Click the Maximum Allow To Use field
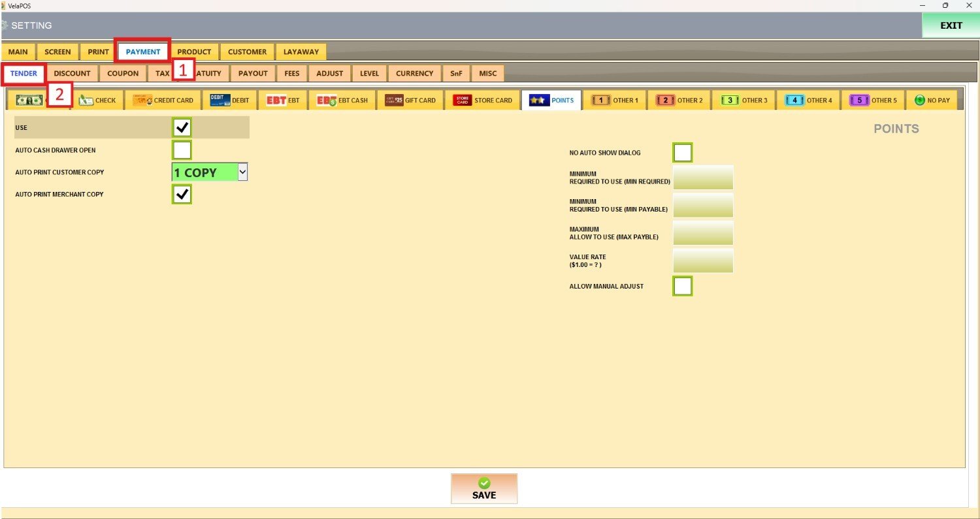 (703, 232)
